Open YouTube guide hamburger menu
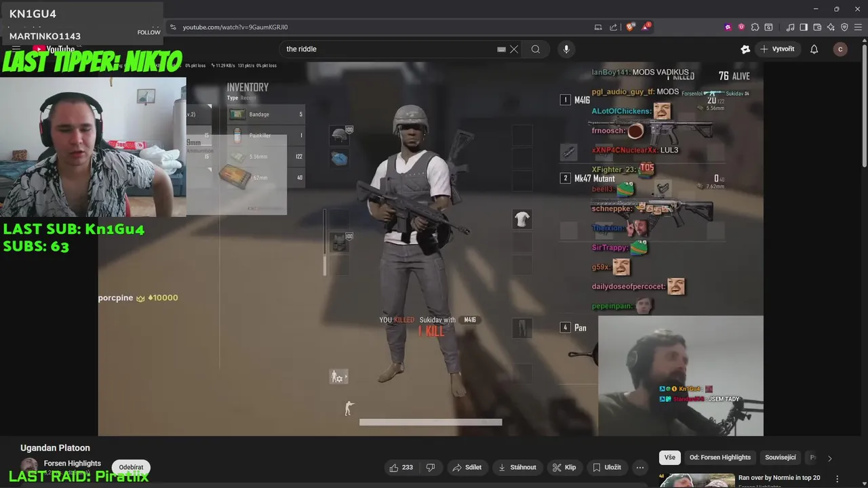 pos(16,49)
